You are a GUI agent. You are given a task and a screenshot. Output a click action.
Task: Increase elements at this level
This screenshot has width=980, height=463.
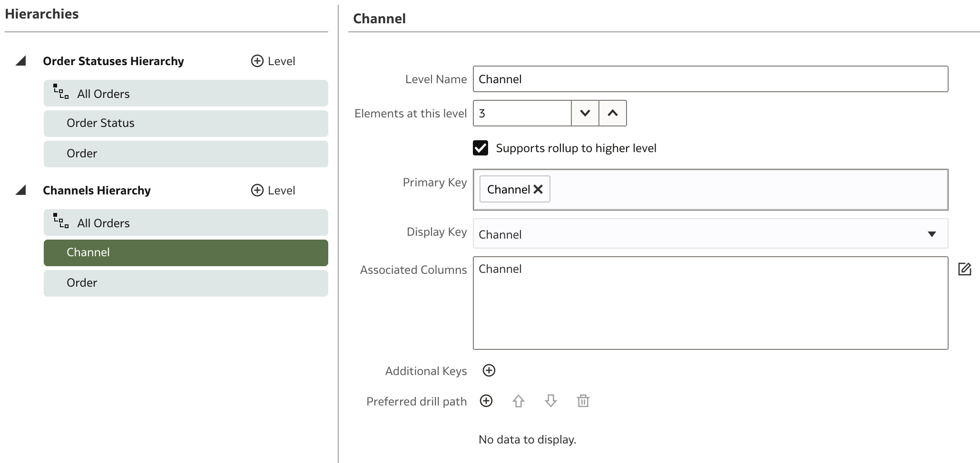tap(613, 113)
